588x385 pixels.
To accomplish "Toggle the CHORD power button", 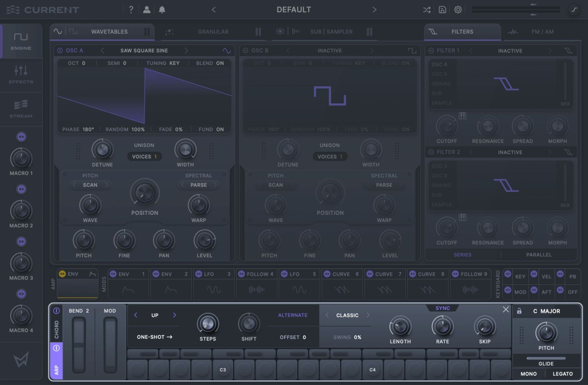I will point(56,311).
